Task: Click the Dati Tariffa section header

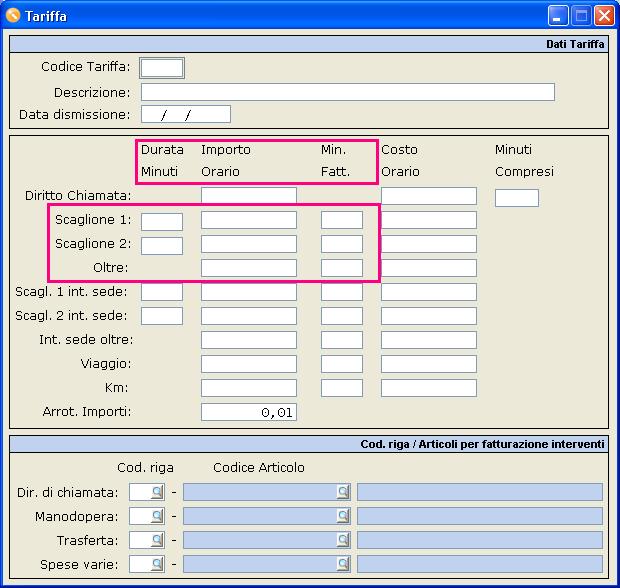Action: click(309, 44)
